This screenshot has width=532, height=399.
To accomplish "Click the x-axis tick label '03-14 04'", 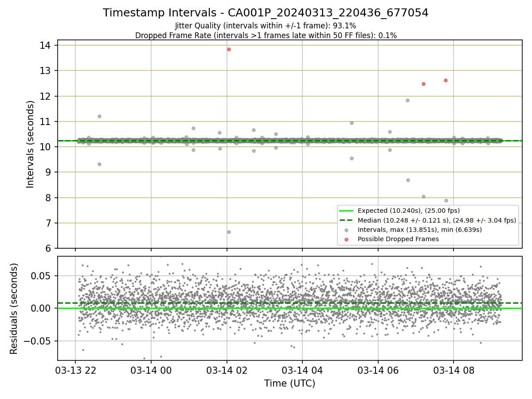I will [x=302, y=370].
